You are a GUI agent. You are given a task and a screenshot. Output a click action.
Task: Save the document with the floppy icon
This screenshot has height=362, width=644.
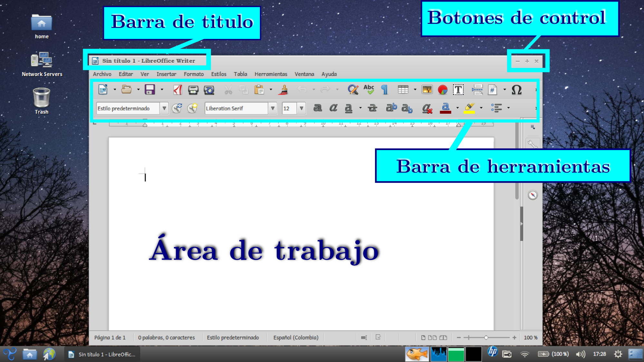(150, 90)
